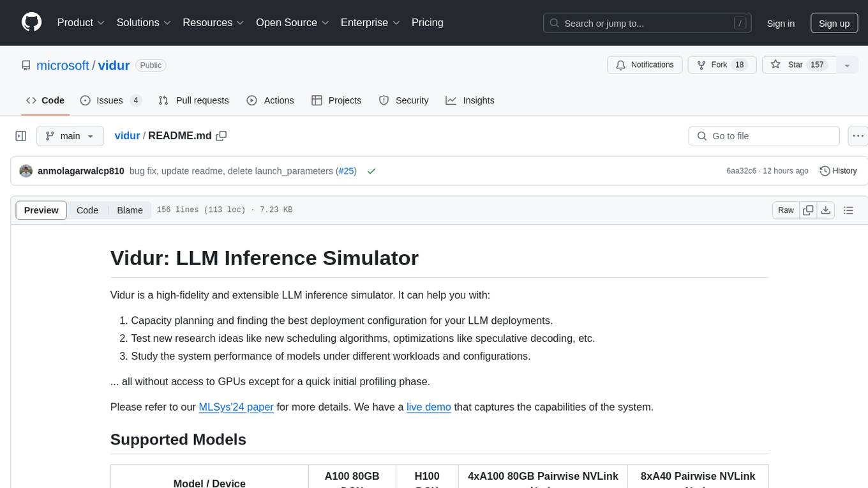
Task: Expand the file tree side panel
Action: point(20,136)
